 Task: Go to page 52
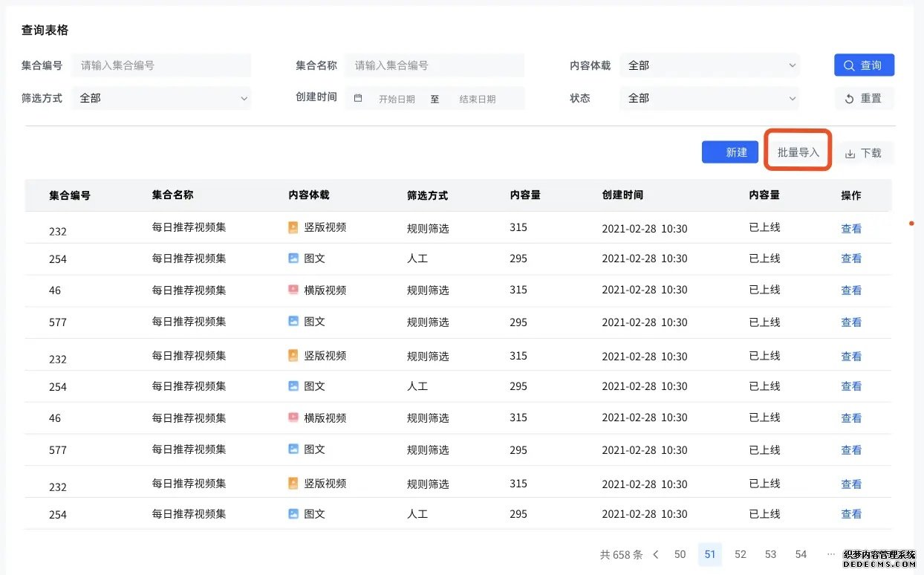pos(741,554)
